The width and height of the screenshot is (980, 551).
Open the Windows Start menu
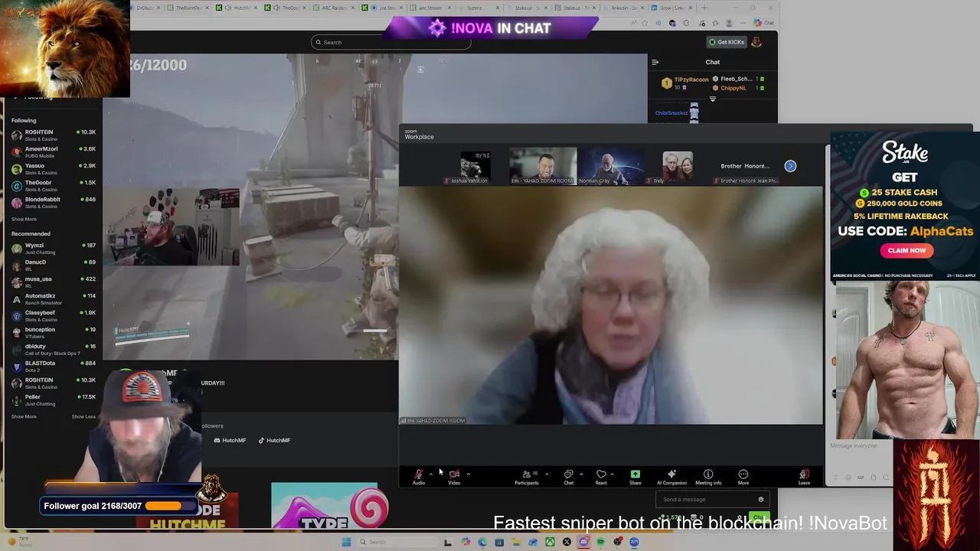coord(346,542)
